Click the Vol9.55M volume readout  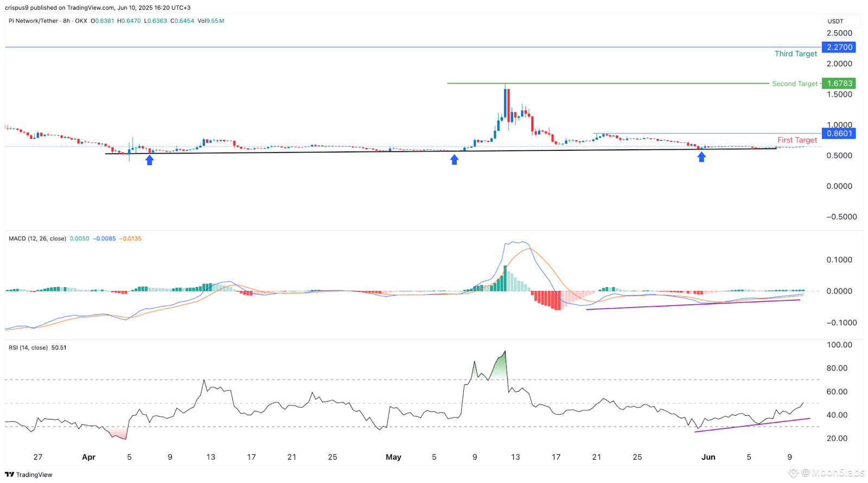coord(210,21)
